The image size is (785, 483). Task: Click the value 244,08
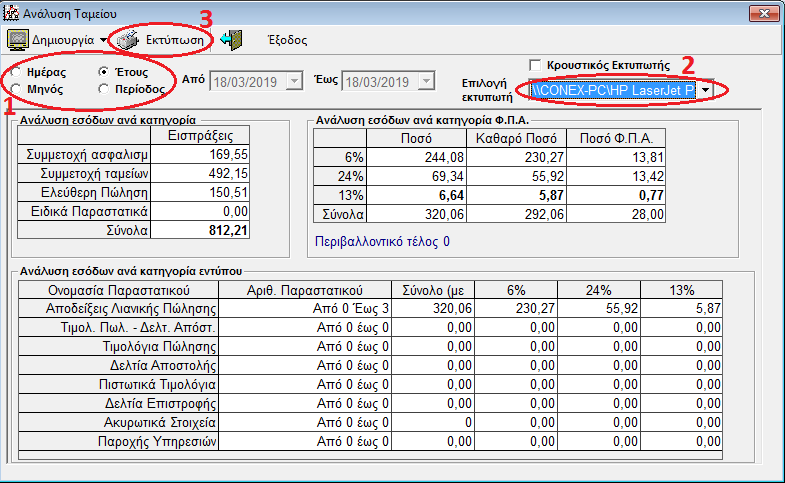445,157
